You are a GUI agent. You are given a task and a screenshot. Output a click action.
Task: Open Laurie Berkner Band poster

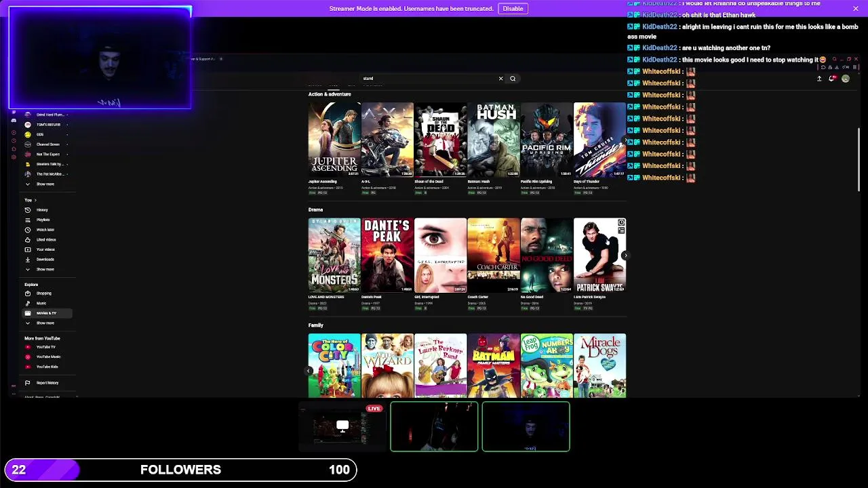440,365
